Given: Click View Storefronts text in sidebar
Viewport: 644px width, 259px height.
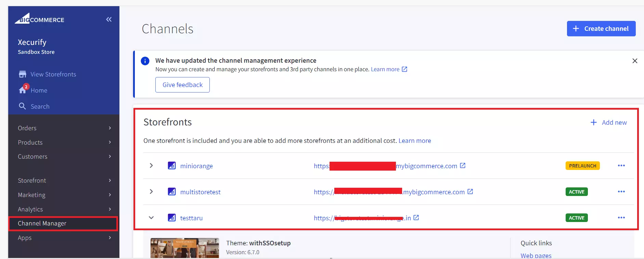Looking at the screenshot, I should coord(53,74).
